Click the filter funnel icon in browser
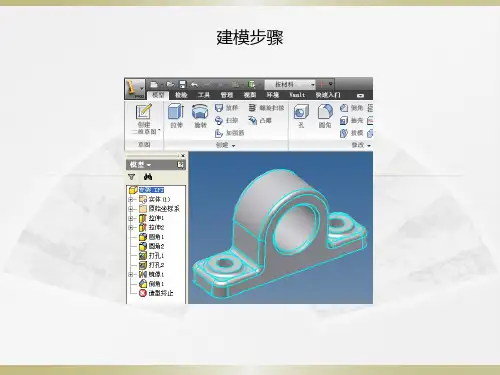Viewport: 500px width, 375px height. pos(131,177)
